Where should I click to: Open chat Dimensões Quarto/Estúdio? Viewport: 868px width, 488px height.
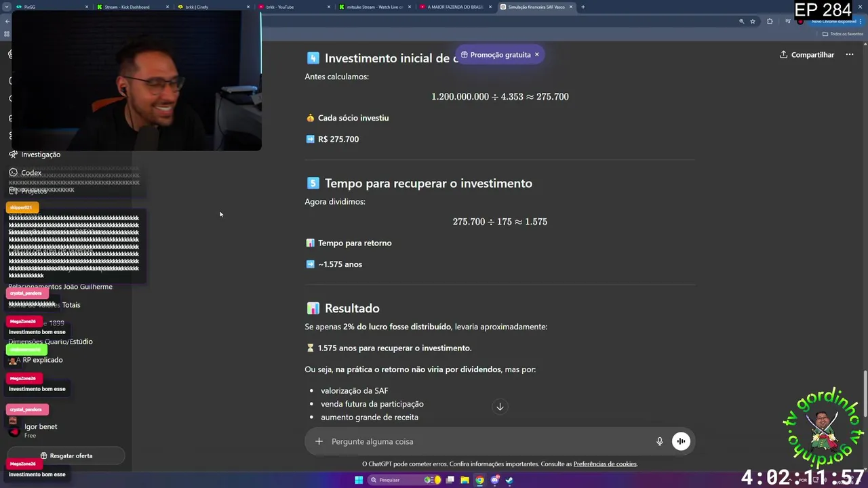pyautogui.click(x=51, y=342)
